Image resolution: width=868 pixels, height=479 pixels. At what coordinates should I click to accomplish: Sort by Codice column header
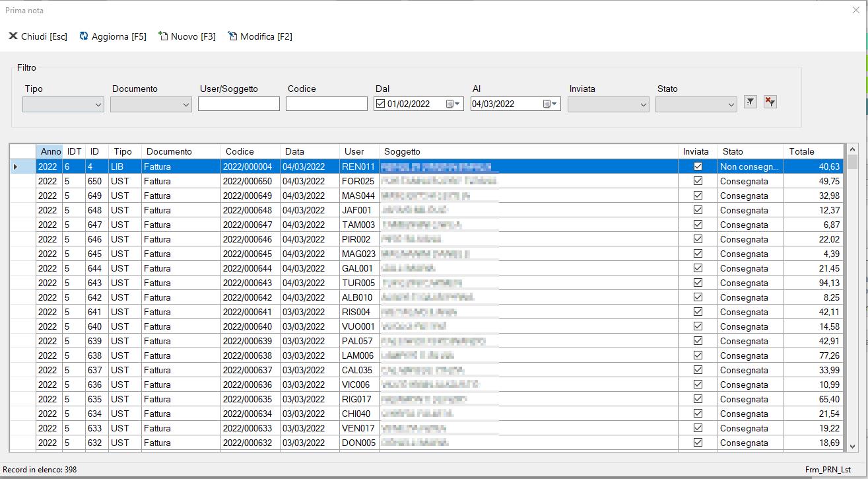click(x=250, y=151)
